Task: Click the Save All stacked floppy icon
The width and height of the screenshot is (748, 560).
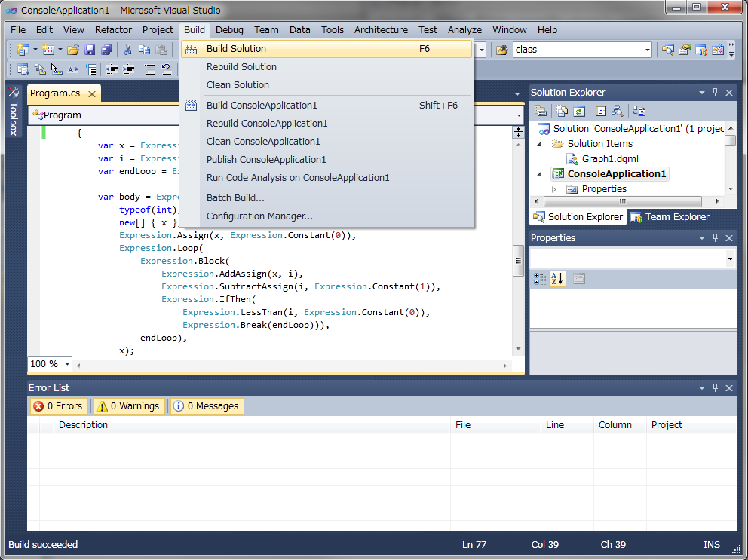Action: click(x=106, y=50)
